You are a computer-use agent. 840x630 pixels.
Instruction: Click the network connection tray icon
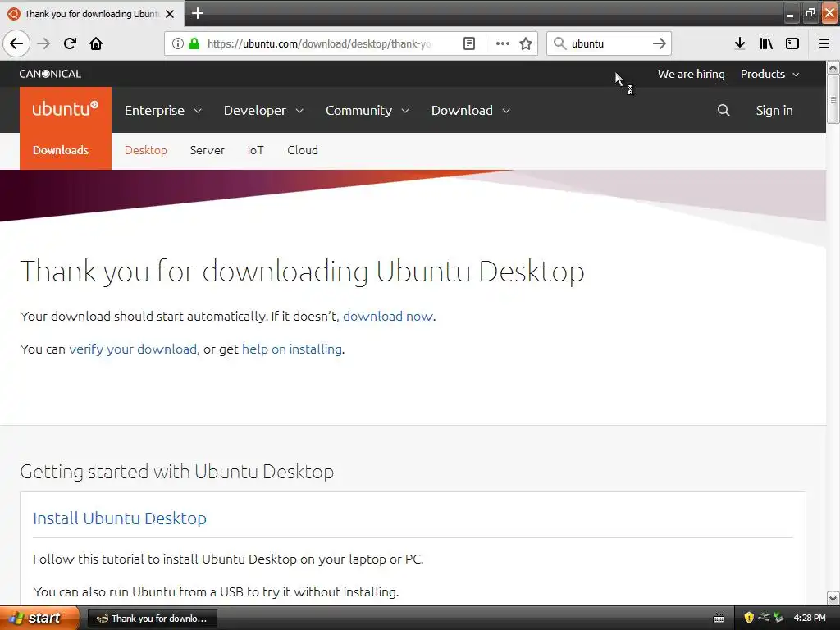pyautogui.click(x=764, y=618)
